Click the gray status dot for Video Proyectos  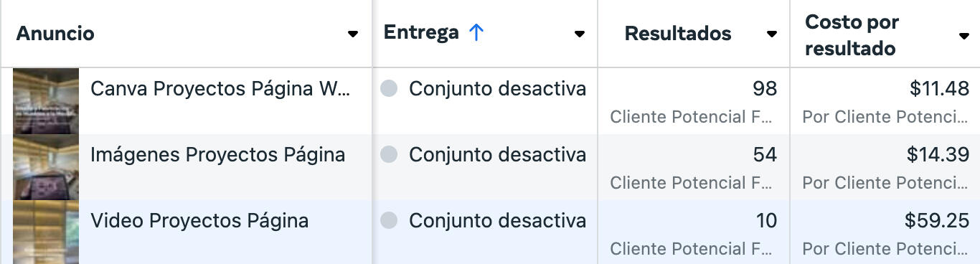click(x=389, y=221)
